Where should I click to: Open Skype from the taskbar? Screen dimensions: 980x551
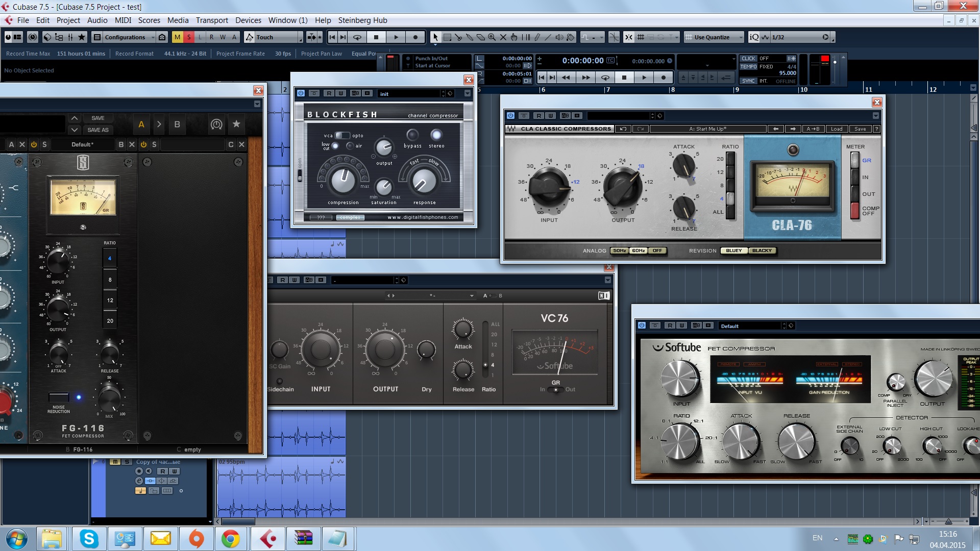89,539
